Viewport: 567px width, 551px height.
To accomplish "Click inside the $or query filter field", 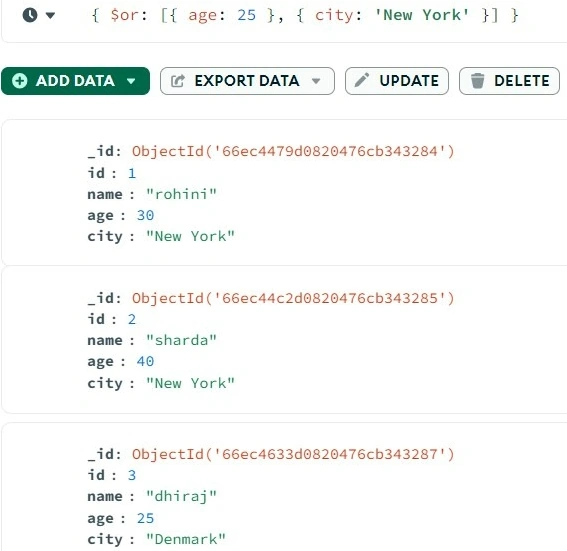I will pos(305,15).
